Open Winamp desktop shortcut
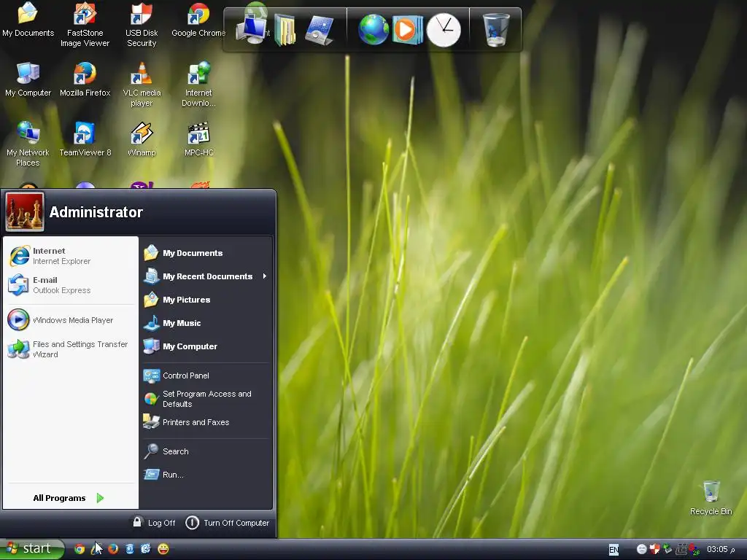 [x=142, y=139]
